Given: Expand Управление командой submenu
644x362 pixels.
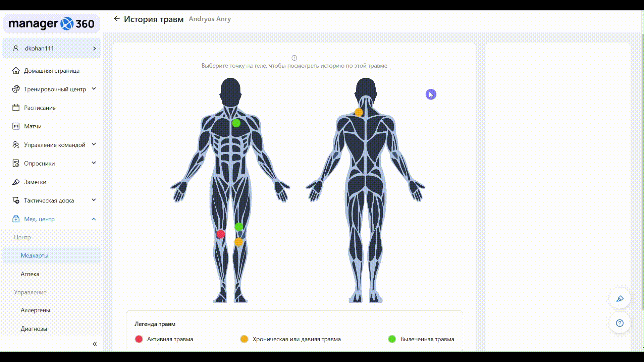Looking at the screenshot, I should (x=94, y=144).
